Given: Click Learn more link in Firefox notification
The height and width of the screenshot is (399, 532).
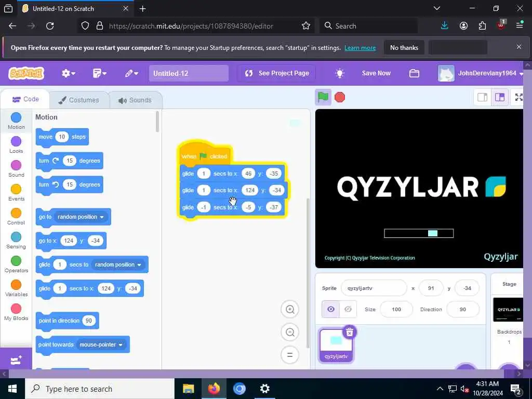Looking at the screenshot, I should click(x=360, y=48).
